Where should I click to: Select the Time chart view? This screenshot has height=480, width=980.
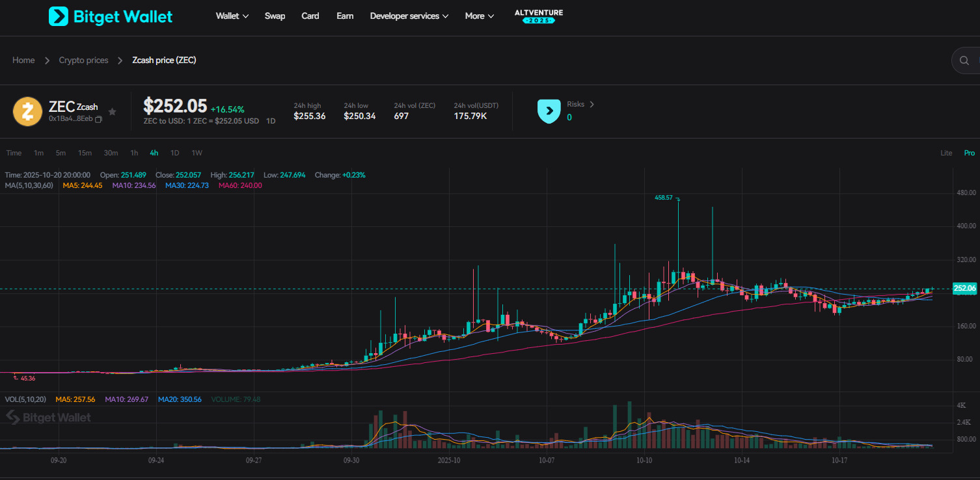14,153
